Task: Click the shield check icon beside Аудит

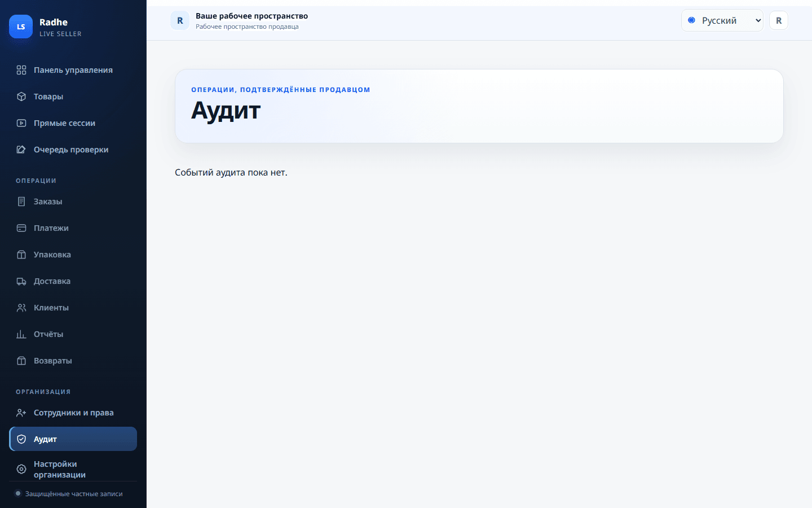Action: click(x=21, y=439)
